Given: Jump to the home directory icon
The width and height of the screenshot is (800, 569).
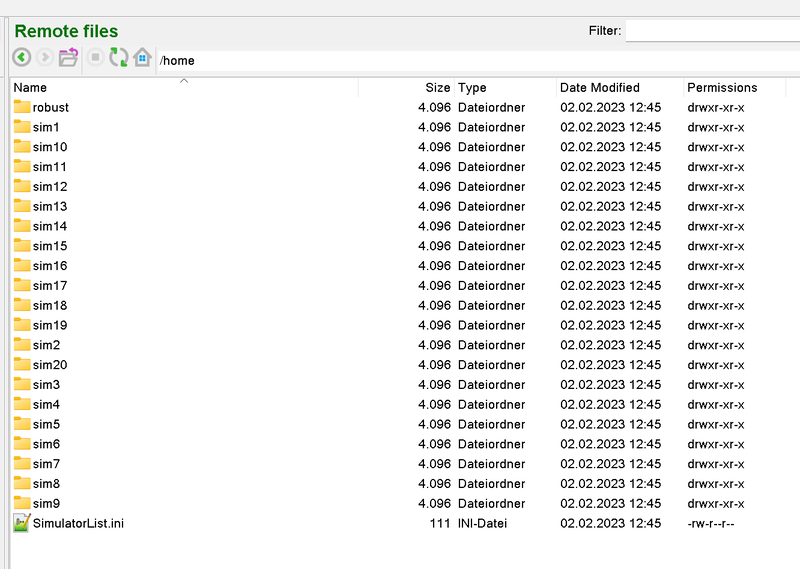Looking at the screenshot, I should pyautogui.click(x=142, y=58).
